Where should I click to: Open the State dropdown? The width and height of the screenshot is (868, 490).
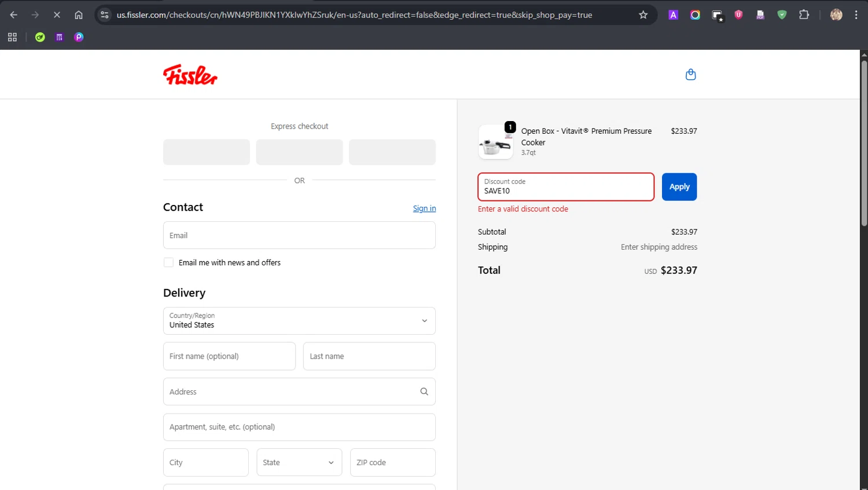pyautogui.click(x=299, y=462)
